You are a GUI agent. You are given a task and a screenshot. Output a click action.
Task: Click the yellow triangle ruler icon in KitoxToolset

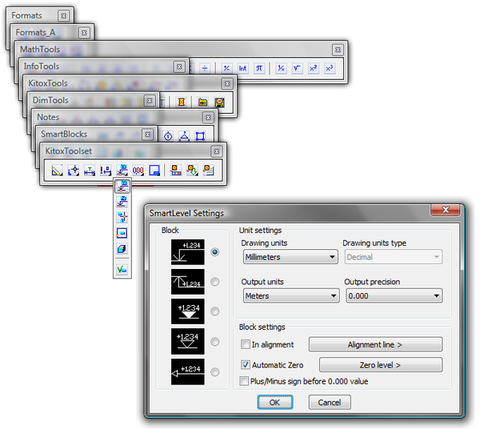pyautogui.click(x=57, y=170)
